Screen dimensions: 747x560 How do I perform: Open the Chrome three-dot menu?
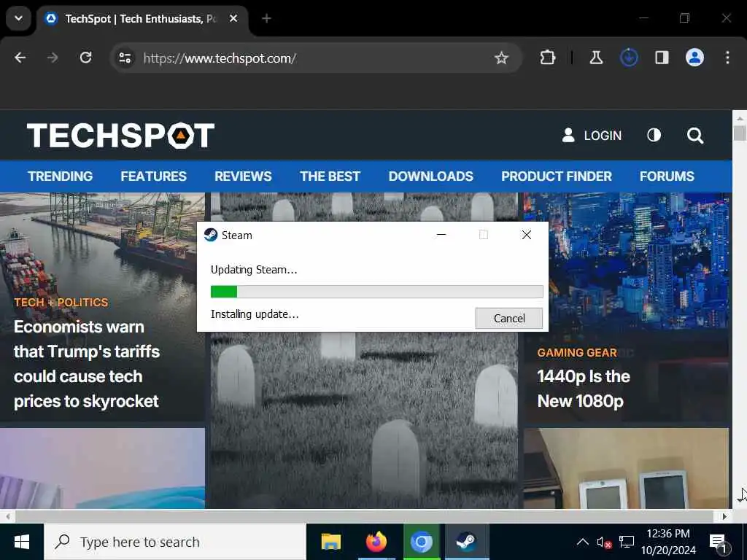pos(727,58)
